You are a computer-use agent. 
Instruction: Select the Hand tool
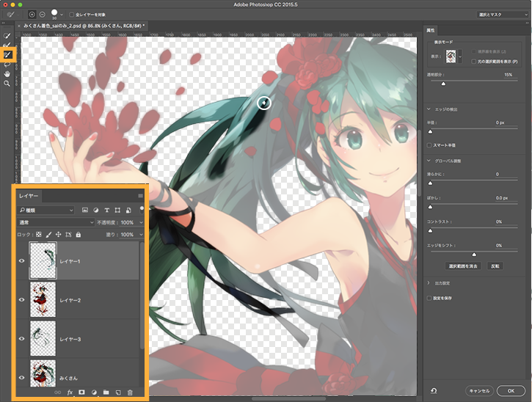[x=7, y=74]
